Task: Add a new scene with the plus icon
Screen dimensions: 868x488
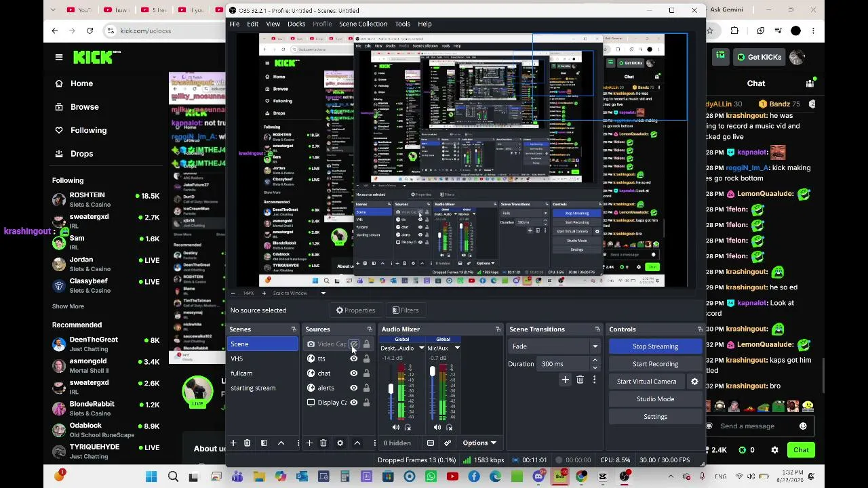Action: 233,443
